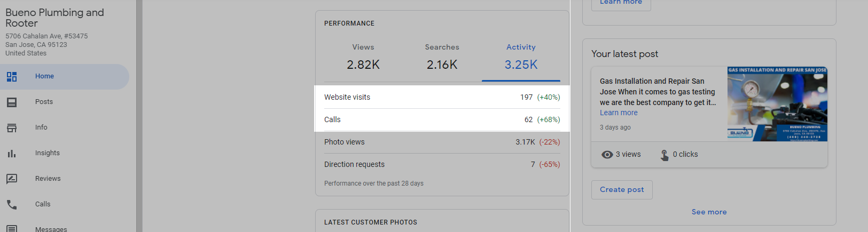Open the gas installation post thumbnail
The image size is (868, 232).
[x=777, y=104]
